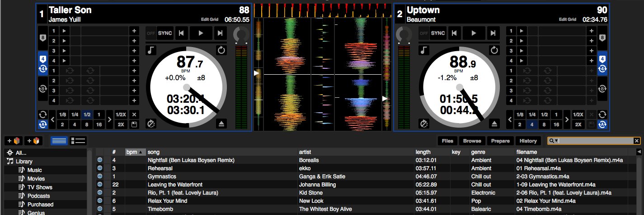Switch library to album art list view
The width and height of the screenshot is (644, 215).
coord(78,141)
